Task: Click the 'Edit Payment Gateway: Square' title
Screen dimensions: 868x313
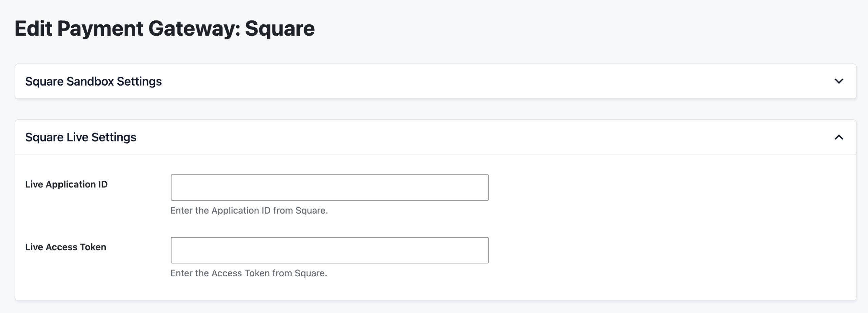Action: click(164, 28)
